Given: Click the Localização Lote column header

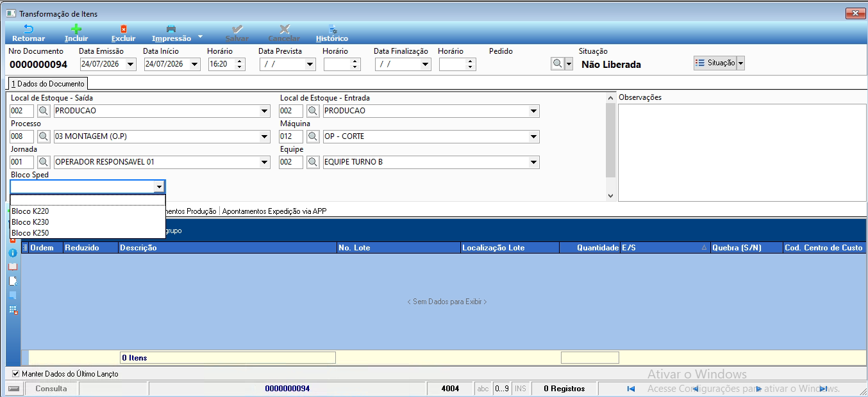Looking at the screenshot, I should [x=510, y=247].
